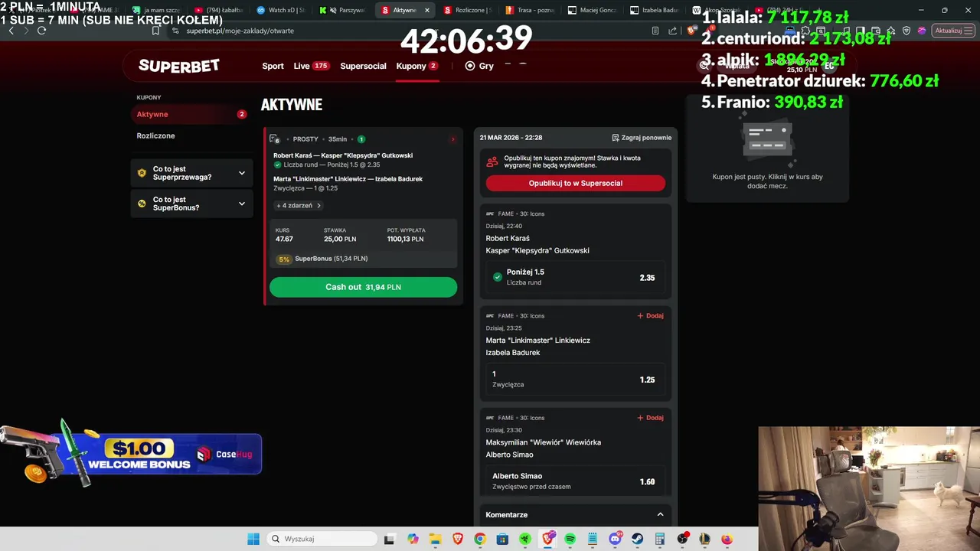
Task: Click the POT. WYPŁATA 1100,13 PLN value
Action: point(406,239)
